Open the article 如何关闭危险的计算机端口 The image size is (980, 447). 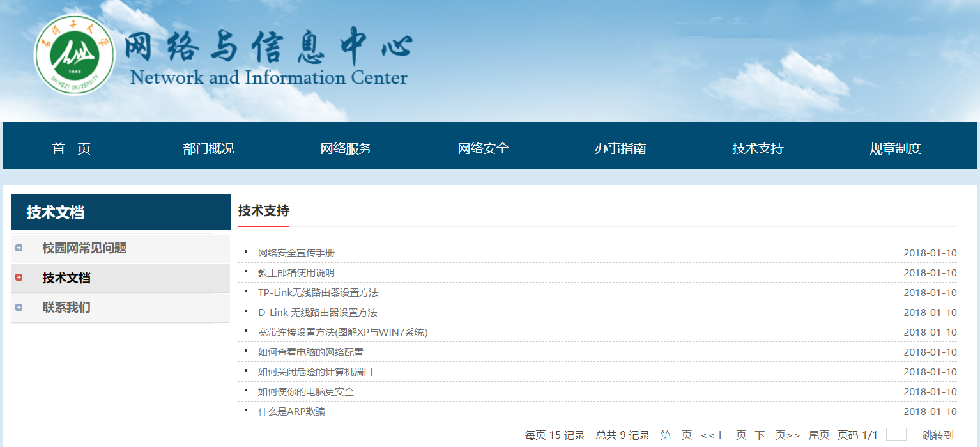tap(316, 372)
